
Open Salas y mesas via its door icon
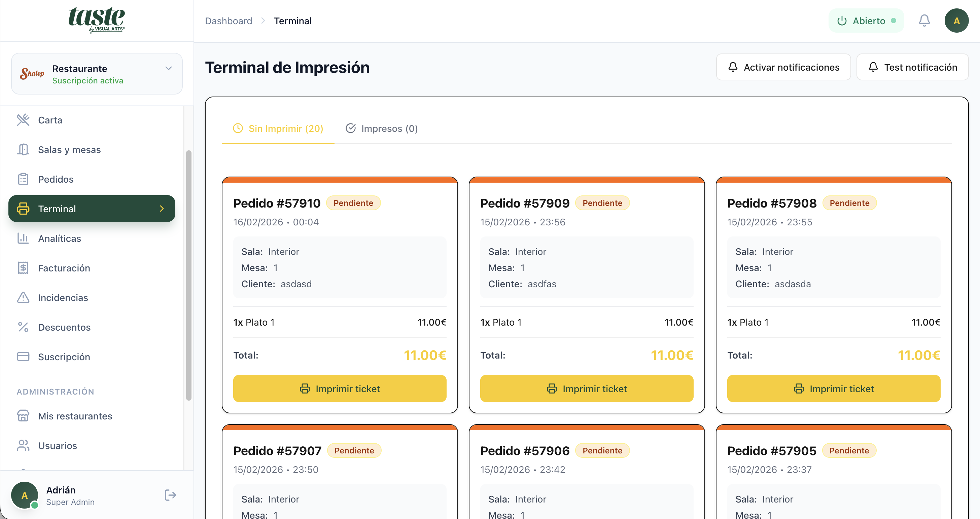pyautogui.click(x=23, y=149)
